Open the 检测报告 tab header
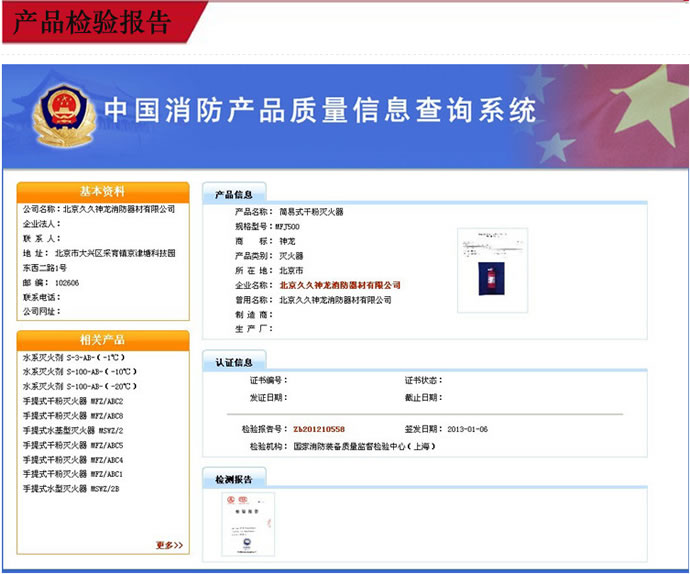690x574 pixels. click(x=235, y=481)
